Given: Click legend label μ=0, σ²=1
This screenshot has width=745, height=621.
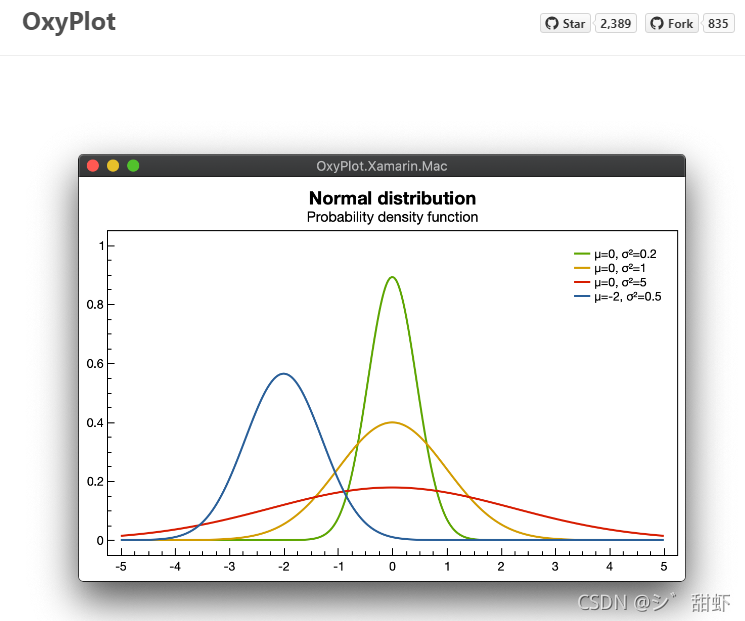Looking at the screenshot, I should click(x=620, y=268).
